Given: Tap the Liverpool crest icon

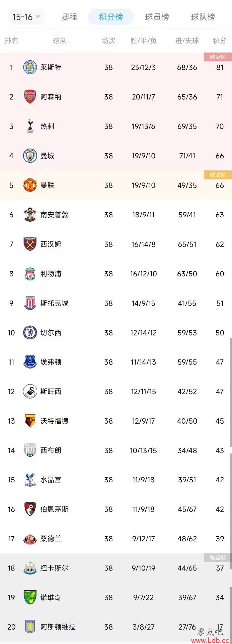Looking at the screenshot, I should pyautogui.click(x=30, y=274).
